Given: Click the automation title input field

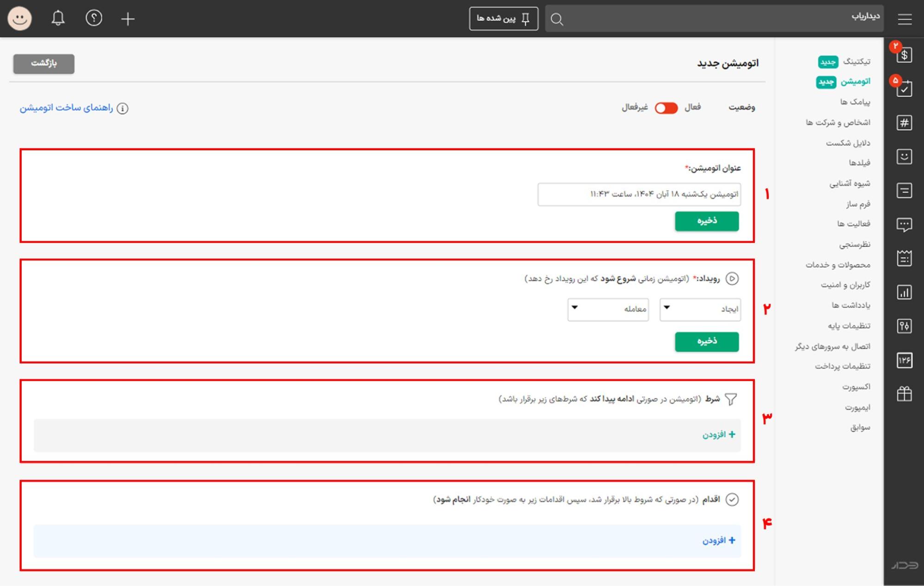Looking at the screenshot, I should coord(639,194).
